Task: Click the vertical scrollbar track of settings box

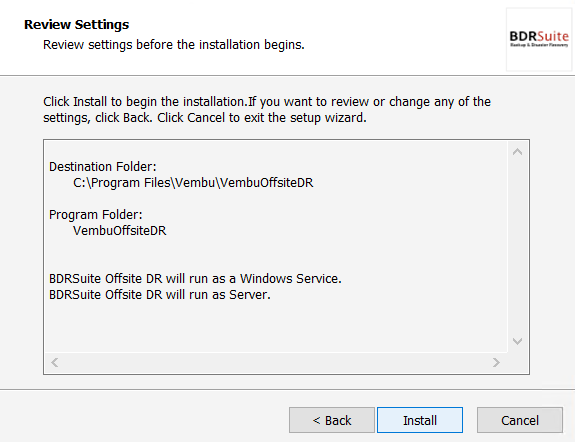Action: [x=517, y=246]
